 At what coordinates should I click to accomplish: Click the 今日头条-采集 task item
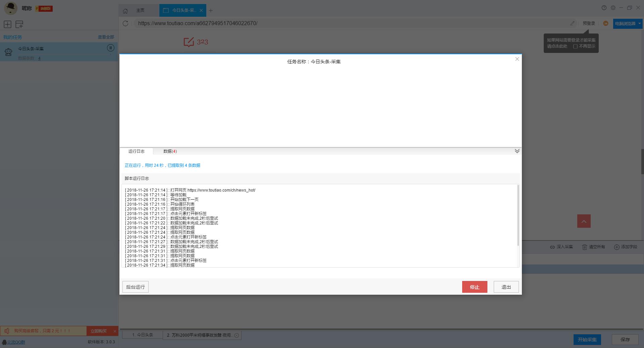(59, 52)
